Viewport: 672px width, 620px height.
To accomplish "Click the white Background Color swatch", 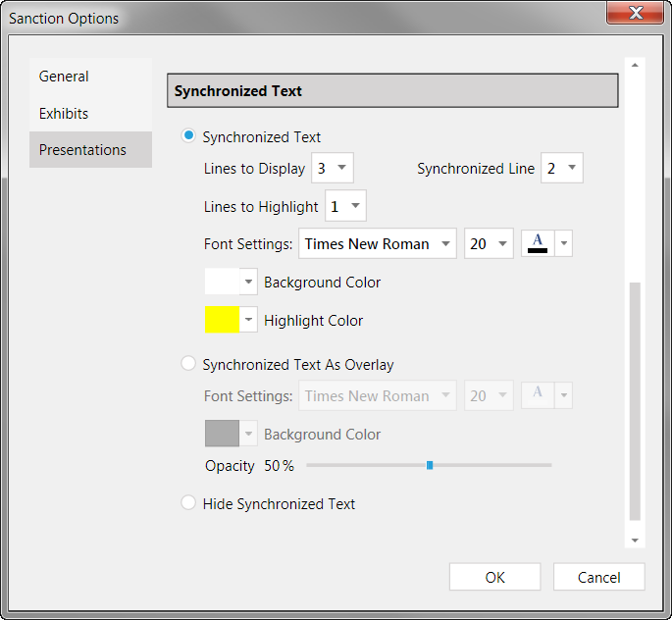I will pyautogui.click(x=222, y=282).
